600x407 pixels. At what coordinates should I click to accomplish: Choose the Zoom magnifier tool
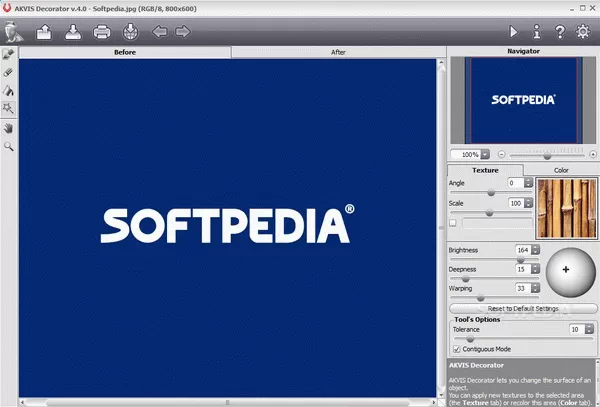pyautogui.click(x=9, y=146)
